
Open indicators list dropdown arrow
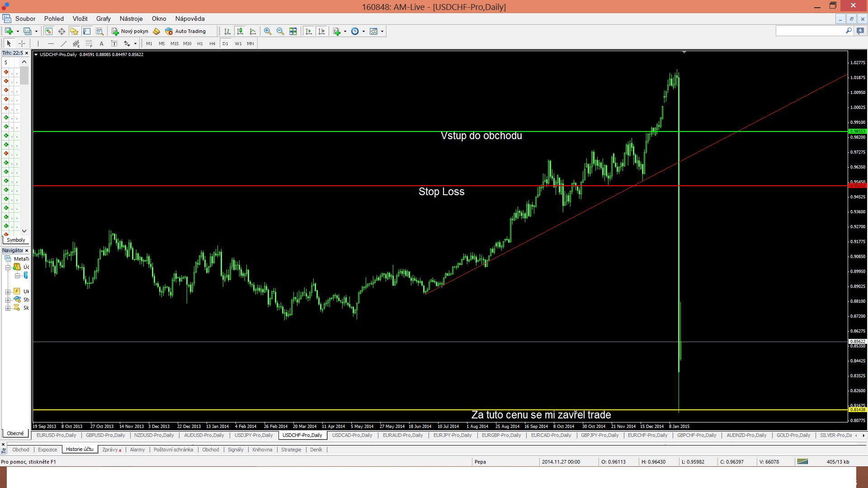click(x=345, y=31)
